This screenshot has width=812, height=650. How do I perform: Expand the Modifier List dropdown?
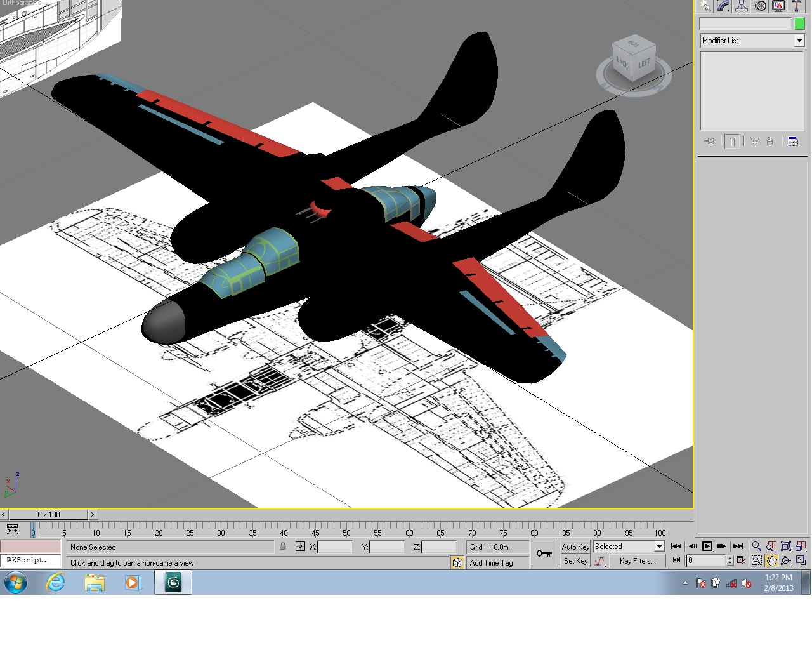click(799, 41)
